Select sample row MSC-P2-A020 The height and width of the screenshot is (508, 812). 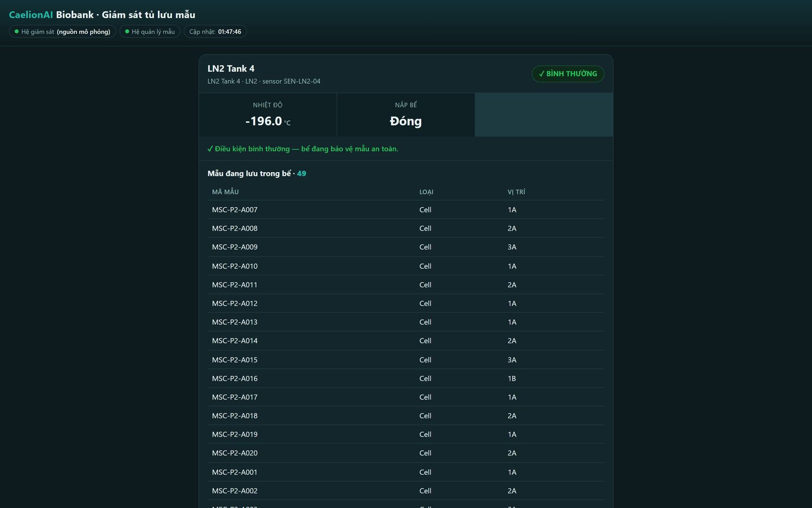click(406, 453)
